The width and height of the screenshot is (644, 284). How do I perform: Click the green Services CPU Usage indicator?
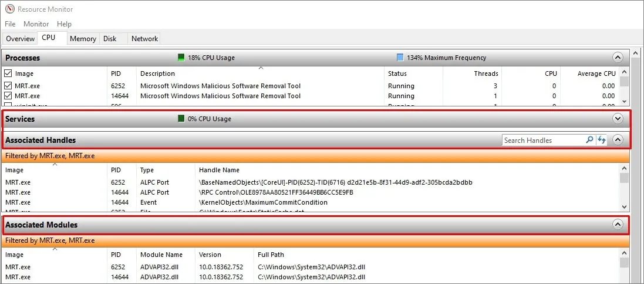(181, 119)
